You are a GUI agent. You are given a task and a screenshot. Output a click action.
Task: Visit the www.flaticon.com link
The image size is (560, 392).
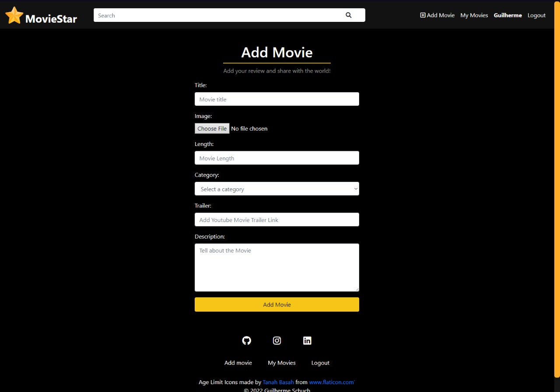[x=331, y=382]
